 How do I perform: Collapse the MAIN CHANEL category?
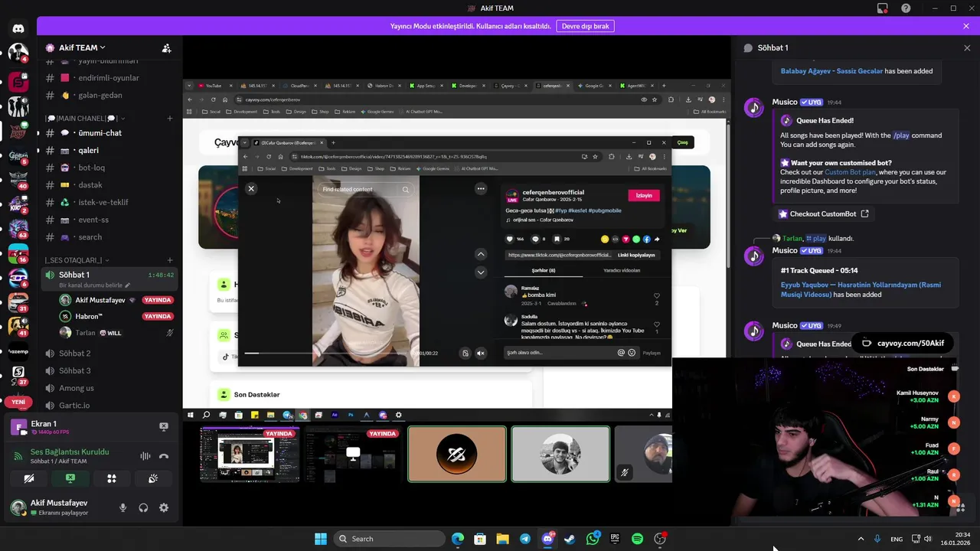pos(84,119)
